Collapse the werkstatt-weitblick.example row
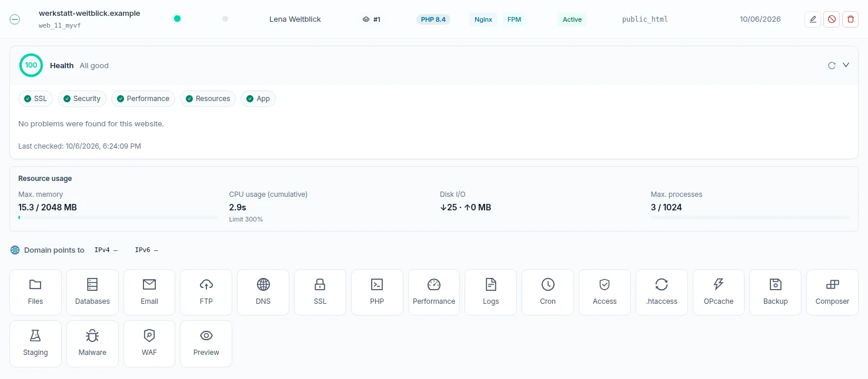The image size is (868, 379). (x=15, y=19)
